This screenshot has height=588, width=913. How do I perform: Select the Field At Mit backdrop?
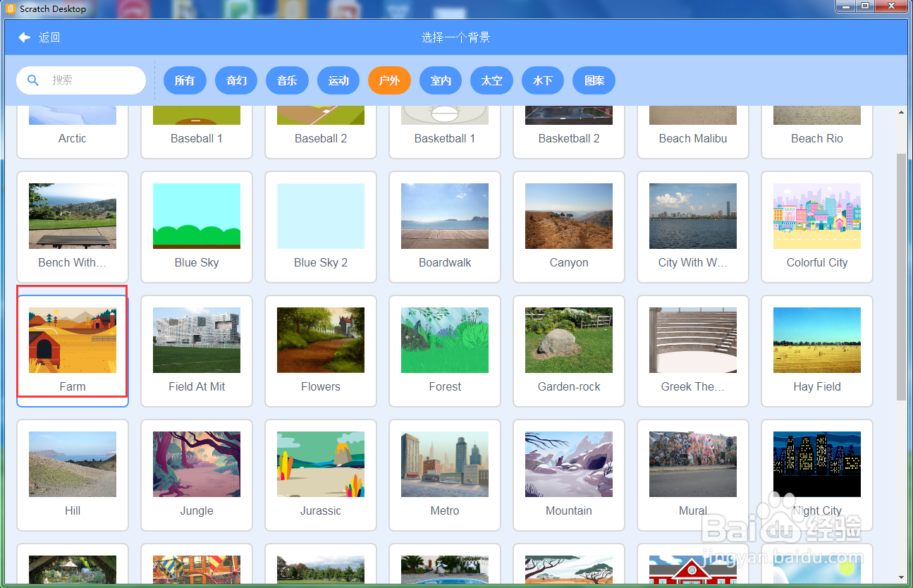197,351
